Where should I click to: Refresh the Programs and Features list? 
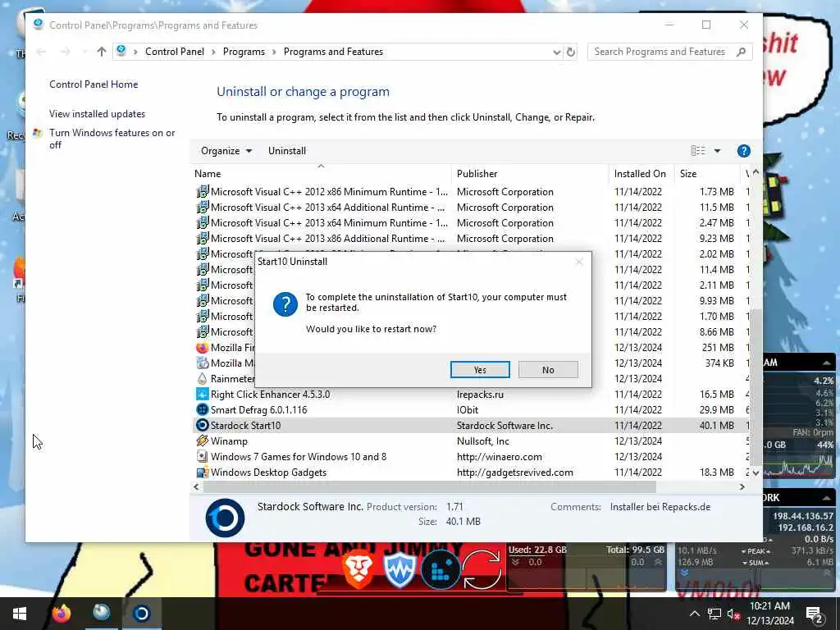point(571,52)
